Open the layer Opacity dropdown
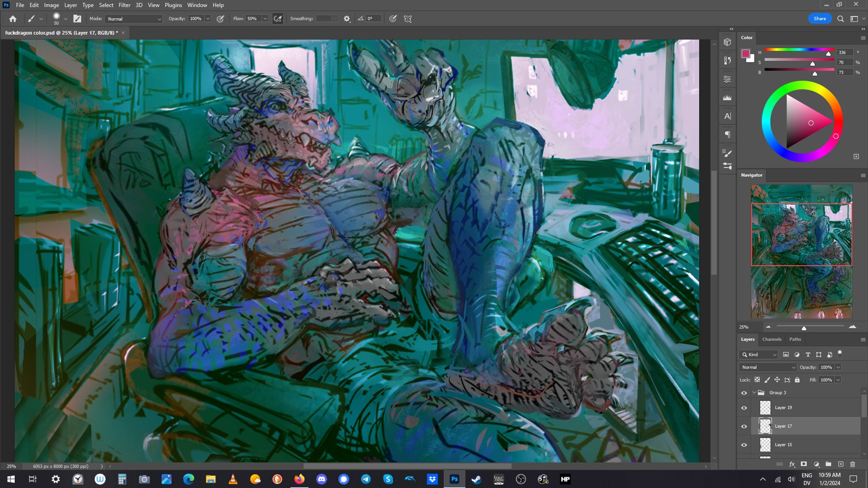This screenshot has height=488, width=868. tap(838, 367)
